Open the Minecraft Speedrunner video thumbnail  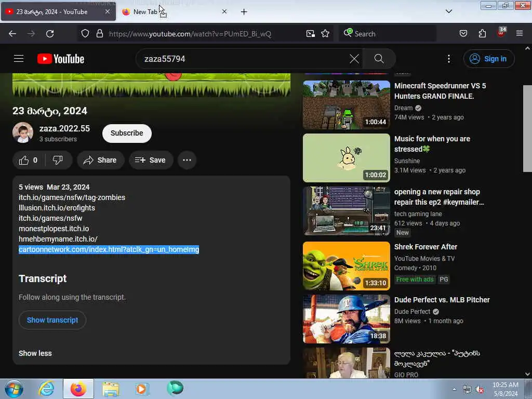tap(347, 105)
